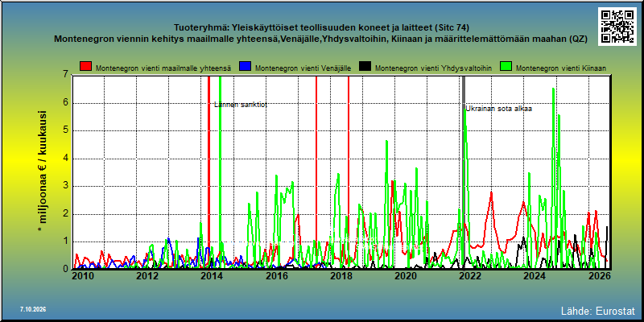The width and height of the screenshot is (644, 322).
Task: Click x-axis year label 2022
Action: pos(470,276)
